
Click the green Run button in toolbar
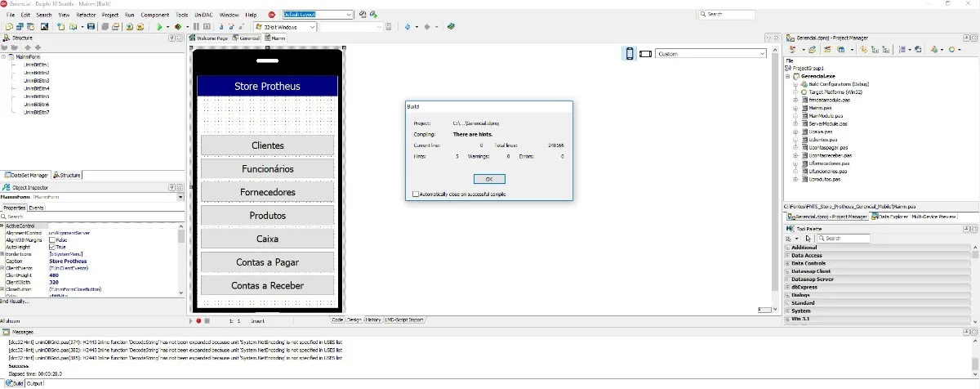click(159, 26)
